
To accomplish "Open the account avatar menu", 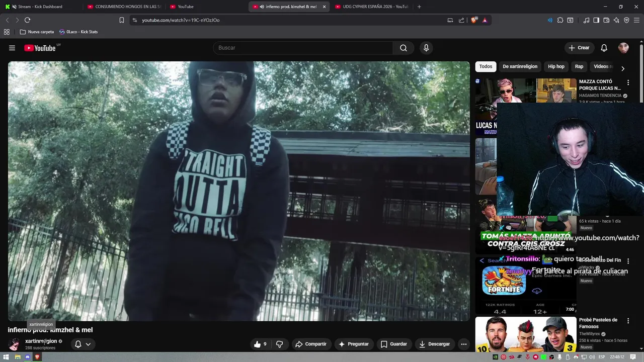I will coord(623,48).
